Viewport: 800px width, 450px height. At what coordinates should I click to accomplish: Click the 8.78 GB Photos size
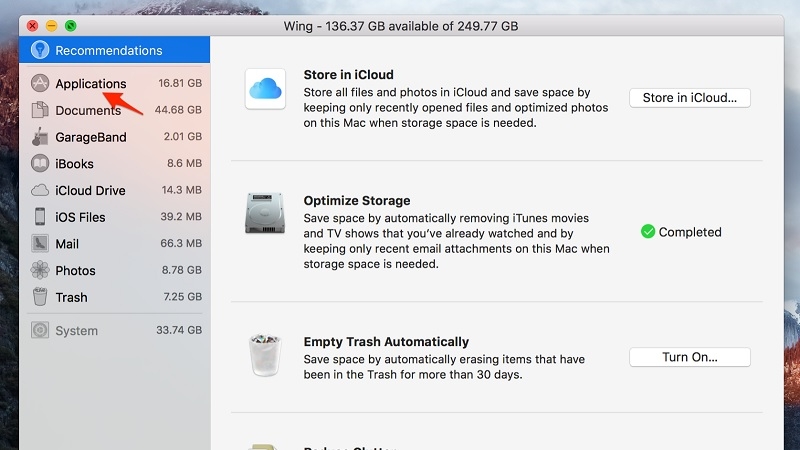[182, 269]
